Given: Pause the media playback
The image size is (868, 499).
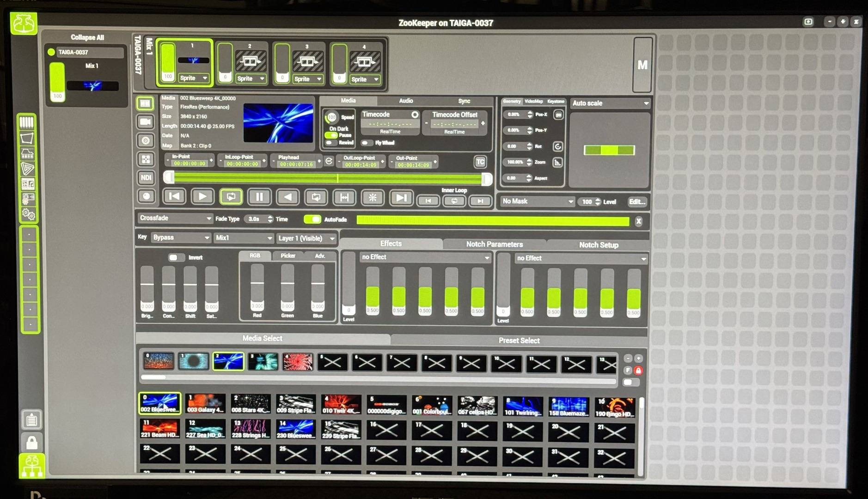Looking at the screenshot, I should pos(259,197).
